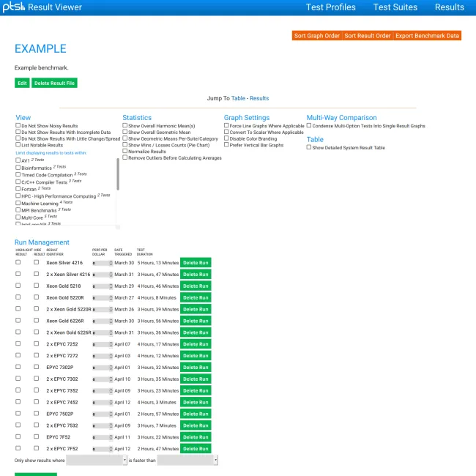
Task: Click Sort Result Order button
Action: [x=368, y=36]
